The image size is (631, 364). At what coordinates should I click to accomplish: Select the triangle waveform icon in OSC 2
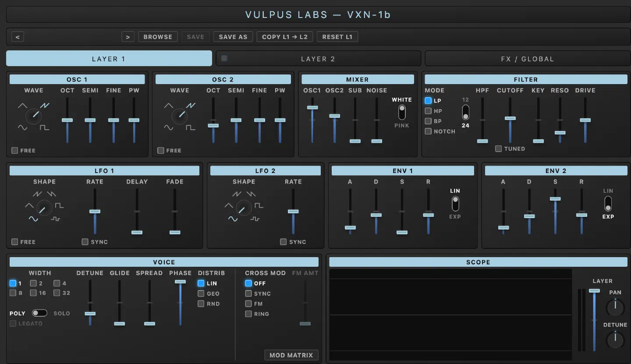coord(168,106)
